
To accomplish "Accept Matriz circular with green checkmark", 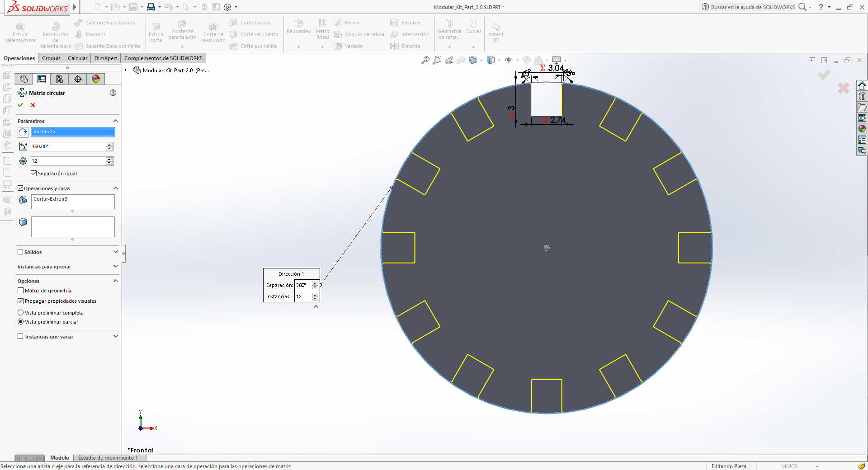I will [x=20, y=105].
